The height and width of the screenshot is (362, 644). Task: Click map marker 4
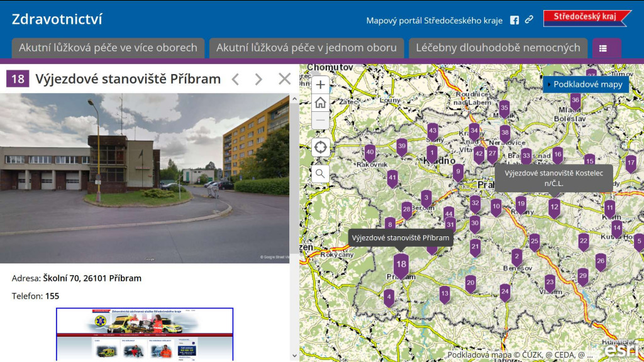389,298
